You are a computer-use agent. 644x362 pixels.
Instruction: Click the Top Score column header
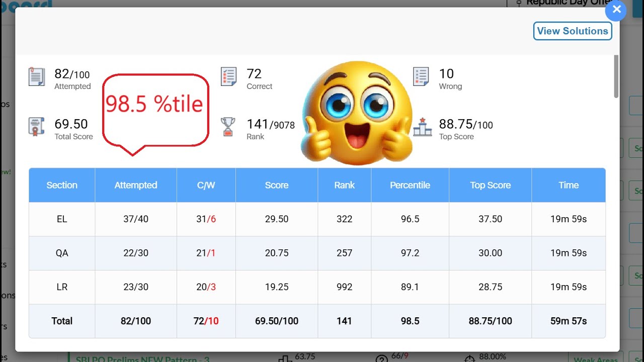491,185
